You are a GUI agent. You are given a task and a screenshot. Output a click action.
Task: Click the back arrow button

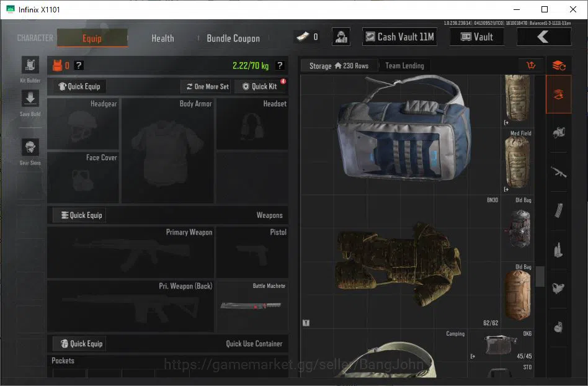click(x=544, y=37)
